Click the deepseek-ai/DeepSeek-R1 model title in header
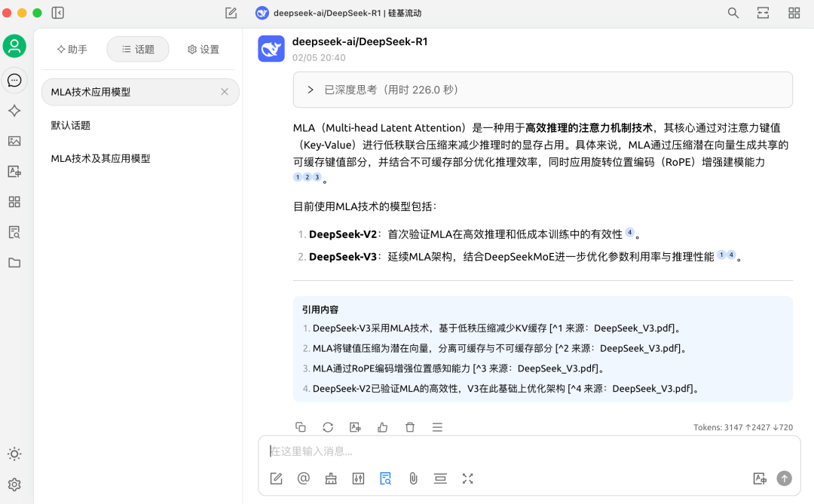Screen dimensions: 814x504 coord(347,13)
